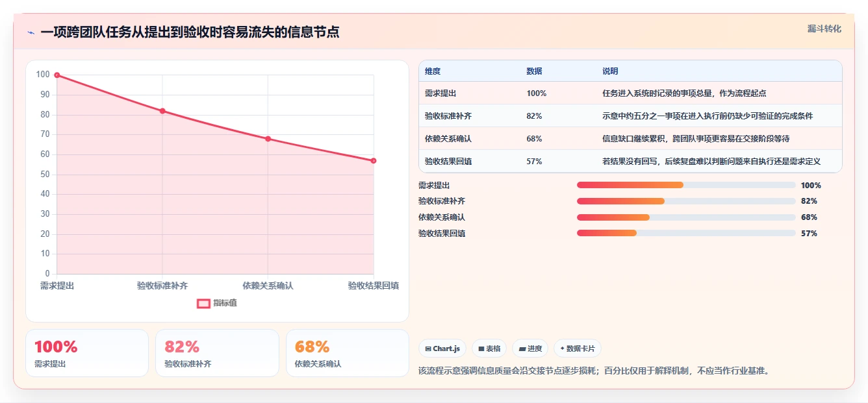Screen dimensions: 868x403
Task: Select the Chart.js tag chip
Action: (x=442, y=348)
